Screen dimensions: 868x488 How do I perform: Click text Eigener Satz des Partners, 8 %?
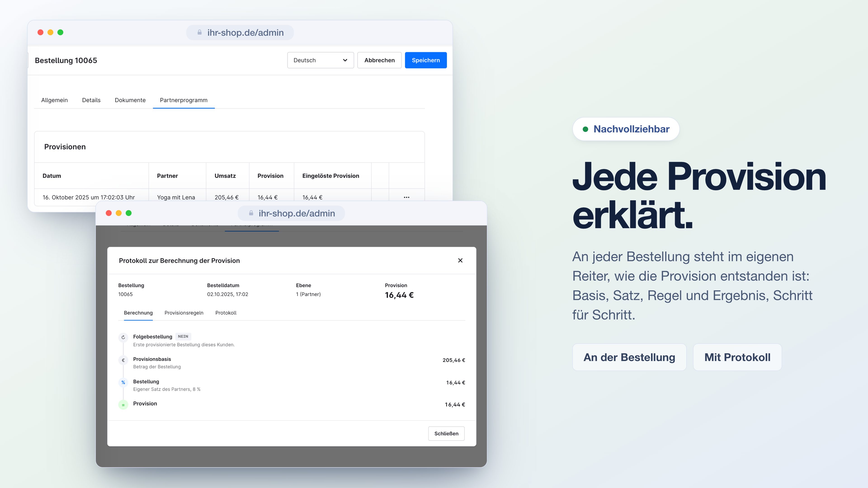coord(167,389)
